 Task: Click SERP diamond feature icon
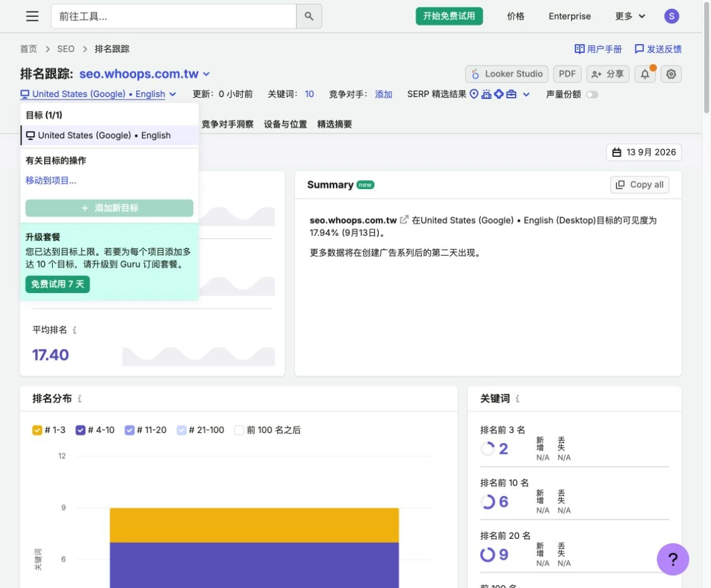coord(499,94)
